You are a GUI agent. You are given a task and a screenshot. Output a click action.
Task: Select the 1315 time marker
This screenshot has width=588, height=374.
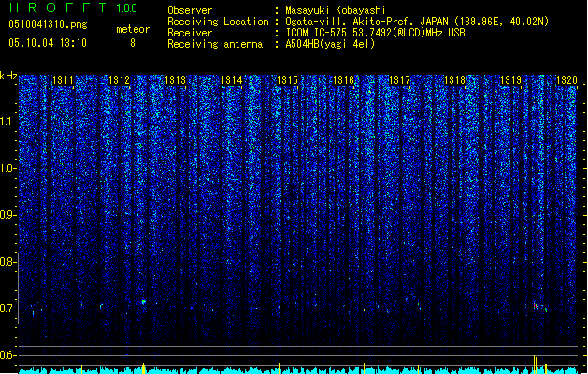tap(287, 80)
